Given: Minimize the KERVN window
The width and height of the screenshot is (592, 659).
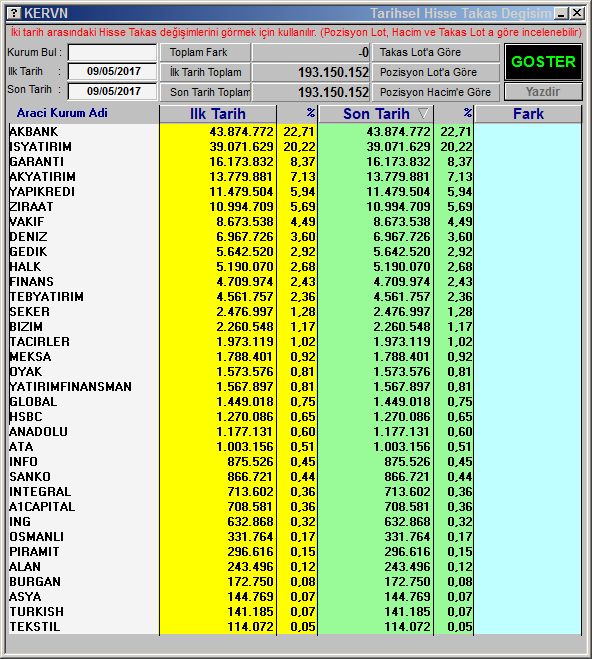Looking at the screenshot, I should coord(561,13).
